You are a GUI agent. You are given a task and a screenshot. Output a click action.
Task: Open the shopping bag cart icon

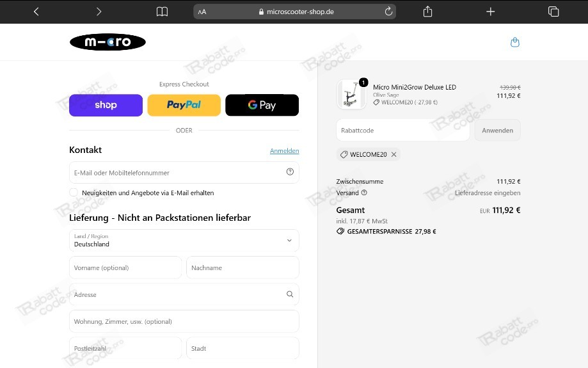coord(515,42)
